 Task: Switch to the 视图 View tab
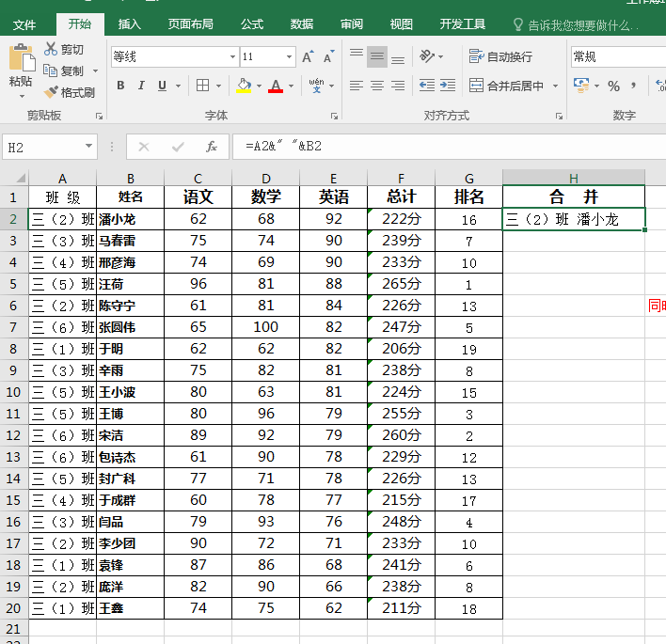pos(402,24)
